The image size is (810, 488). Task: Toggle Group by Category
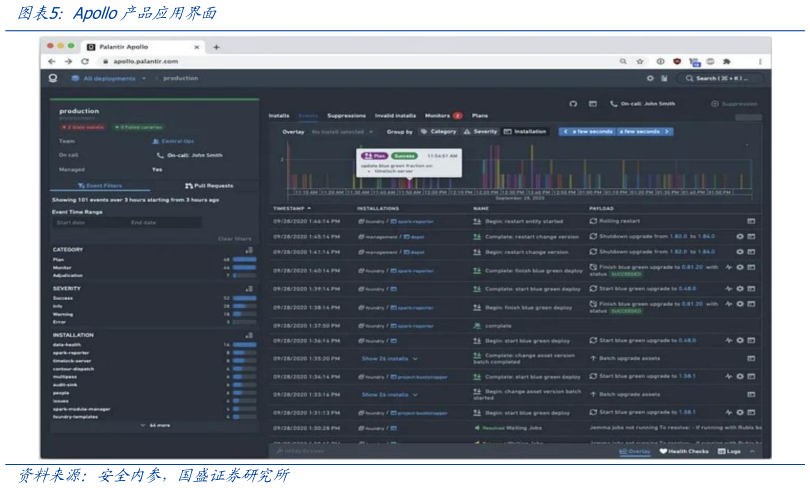tap(439, 131)
